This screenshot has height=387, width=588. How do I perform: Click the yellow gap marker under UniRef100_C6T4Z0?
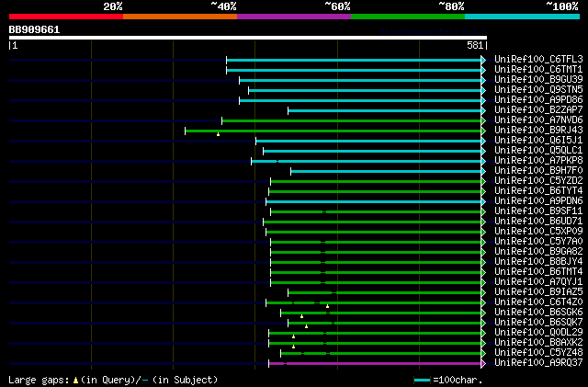point(327,306)
